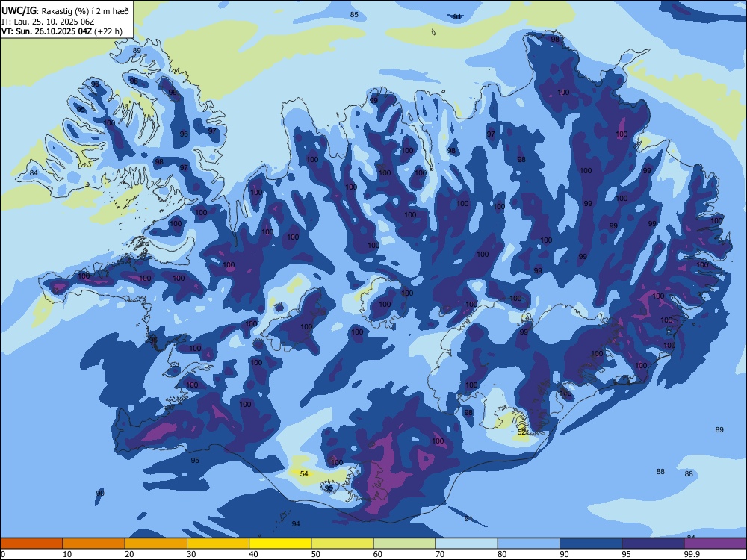Click the legend tick label '50'
Viewport: 747px width, 560px height.
[316, 554]
